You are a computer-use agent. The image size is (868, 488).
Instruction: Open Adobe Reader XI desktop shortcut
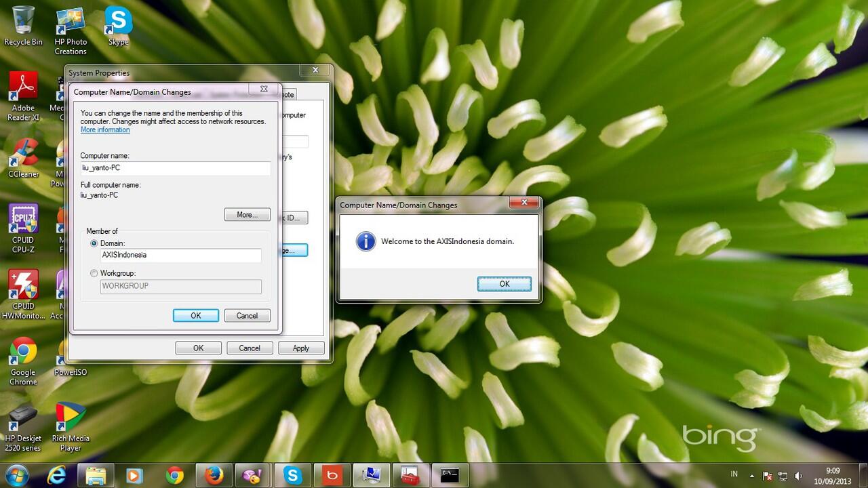(23, 97)
